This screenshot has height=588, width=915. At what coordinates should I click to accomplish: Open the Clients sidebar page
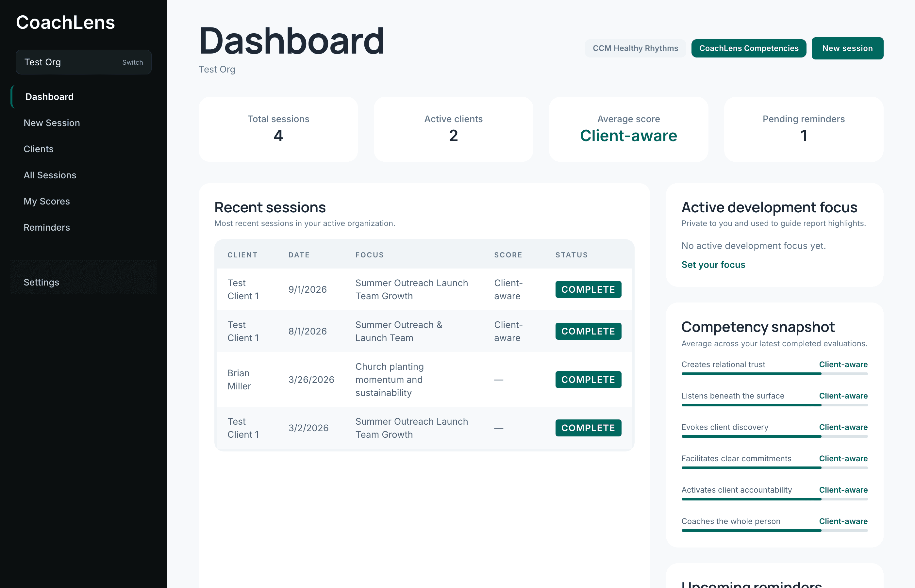(84, 149)
